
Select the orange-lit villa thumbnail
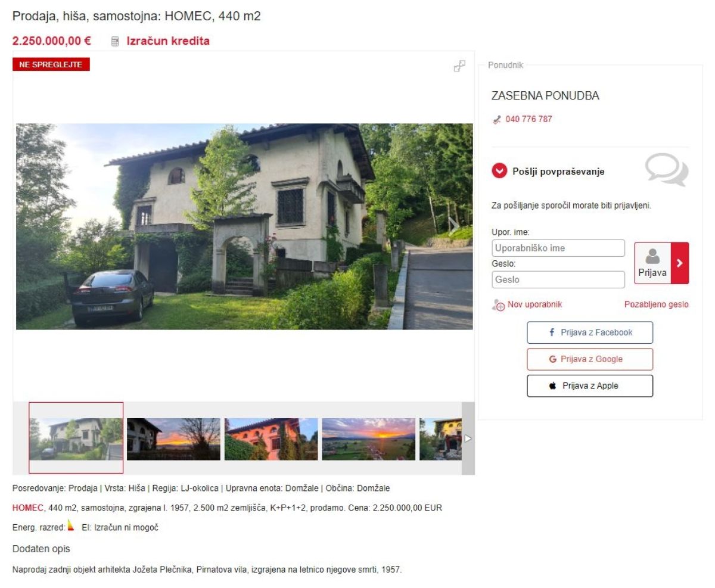point(271,439)
